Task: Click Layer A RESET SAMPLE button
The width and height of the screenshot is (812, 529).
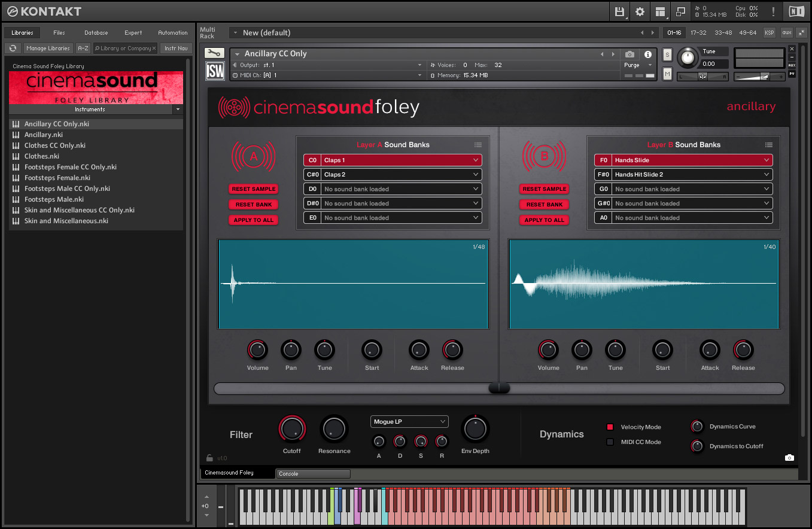Action: [x=253, y=189]
